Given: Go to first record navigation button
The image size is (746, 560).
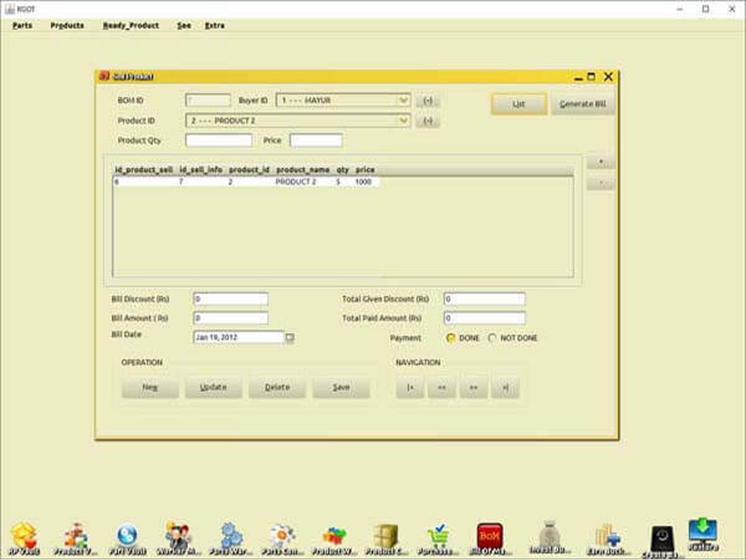Looking at the screenshot, I should click(410, 388).
